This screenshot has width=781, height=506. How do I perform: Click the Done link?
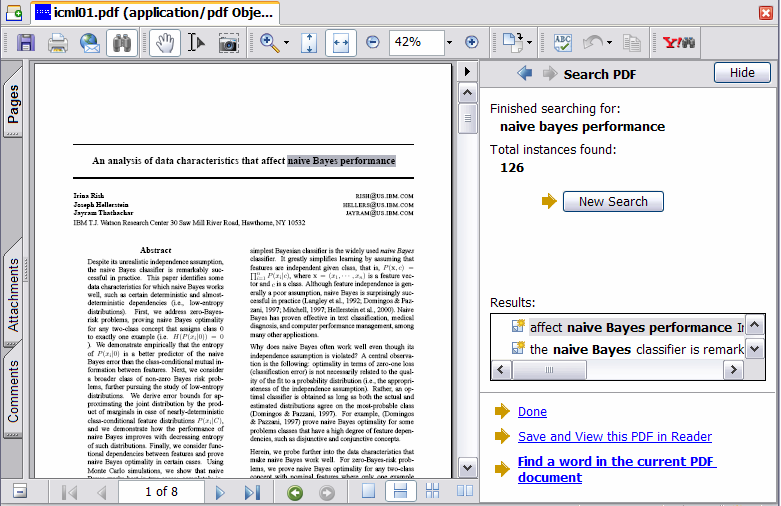click(x=532, y=411)
